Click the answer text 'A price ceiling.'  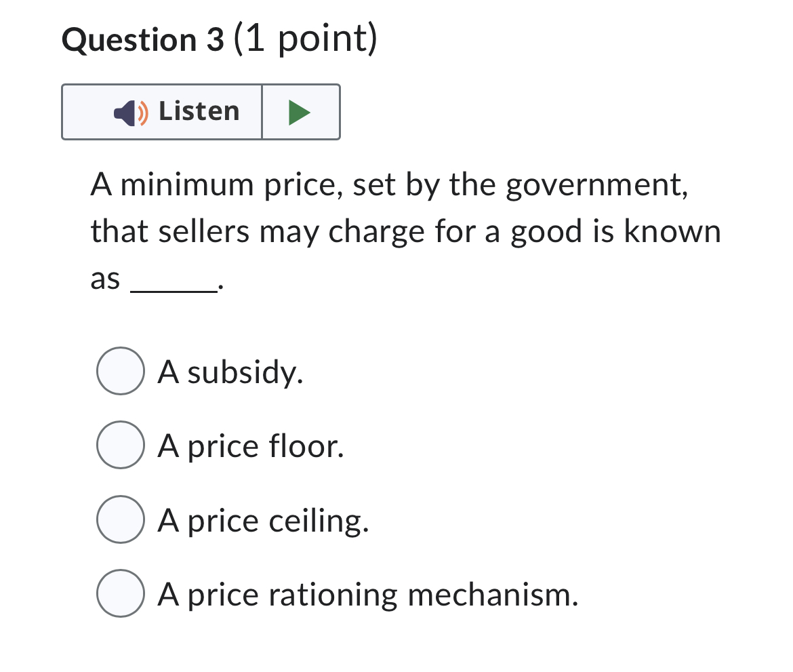point(263,520)
